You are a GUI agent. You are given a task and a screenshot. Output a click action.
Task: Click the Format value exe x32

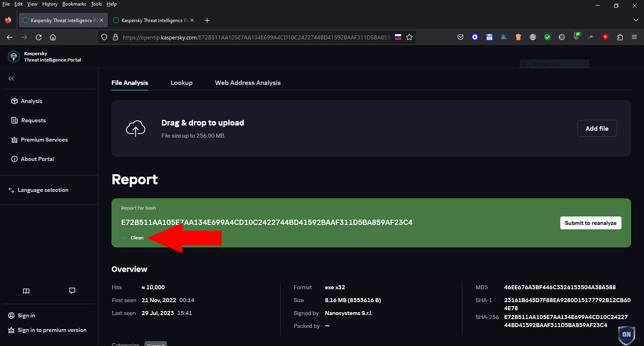(x=335, y=287)
